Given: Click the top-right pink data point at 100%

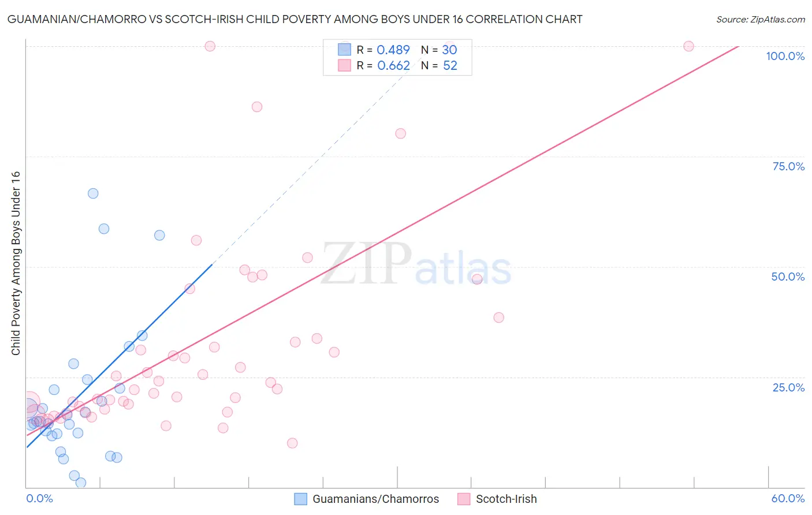Looking at the screenshot, I should 688,46.
